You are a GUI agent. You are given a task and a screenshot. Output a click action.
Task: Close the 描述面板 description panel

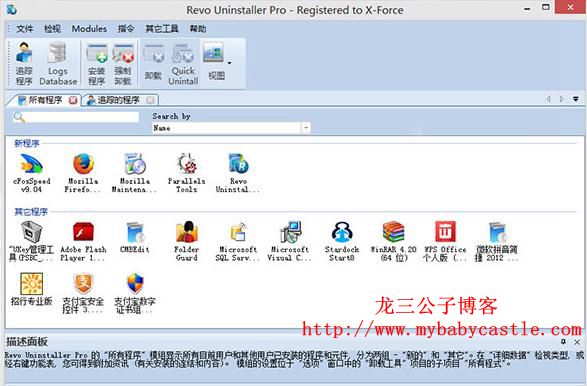577,342
